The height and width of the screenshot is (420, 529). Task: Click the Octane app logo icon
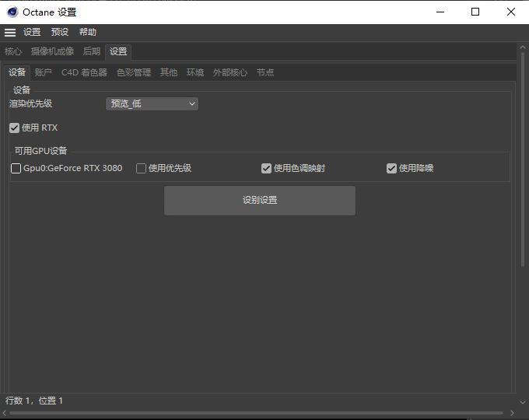point(12,12)
